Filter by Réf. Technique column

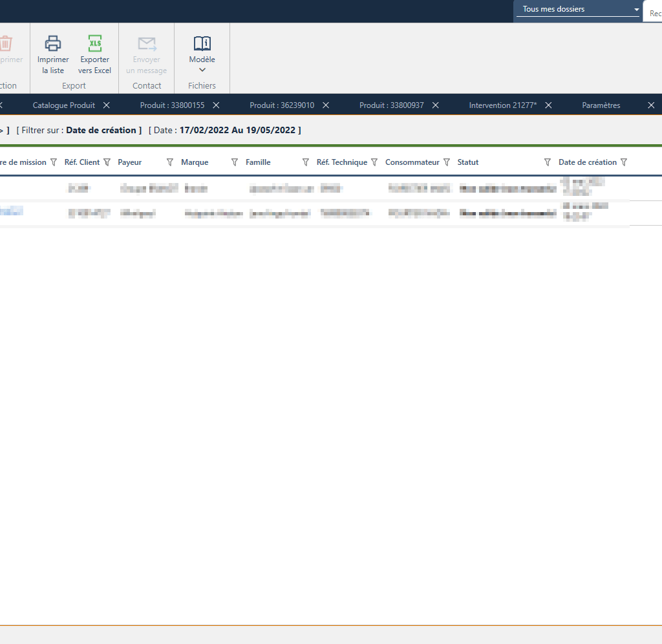coord(374,162)
